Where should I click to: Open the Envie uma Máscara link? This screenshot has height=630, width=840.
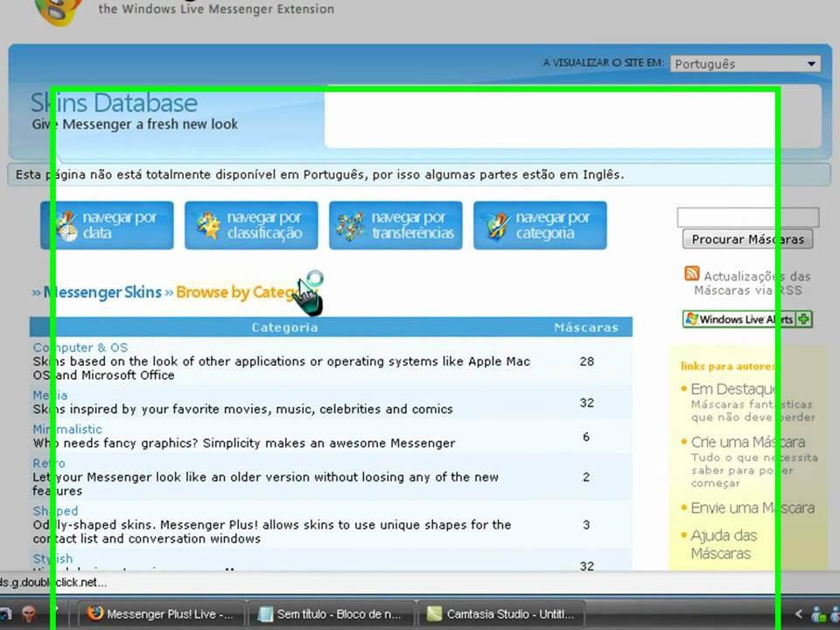(x=752, y=507)
